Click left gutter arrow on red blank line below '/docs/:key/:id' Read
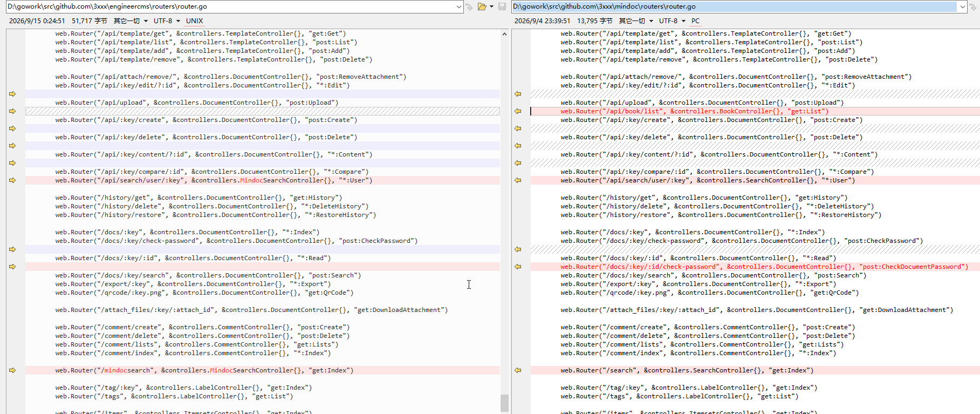This screenshot has width=980, height=414. [x=12, y=267]
